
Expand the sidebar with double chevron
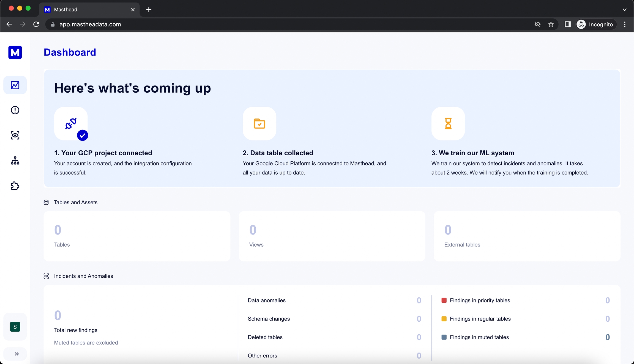17,354
